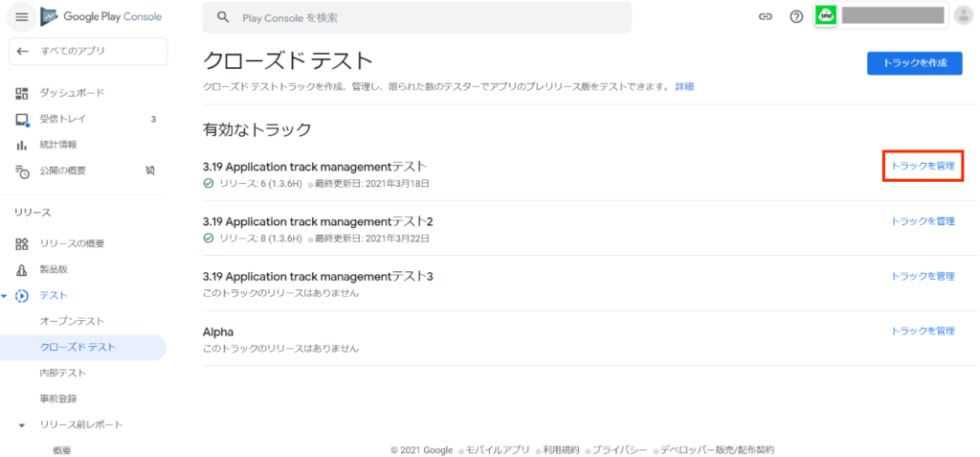Collapse the リリース前レポート expander

pyautogui.click(x=22, y=424)
